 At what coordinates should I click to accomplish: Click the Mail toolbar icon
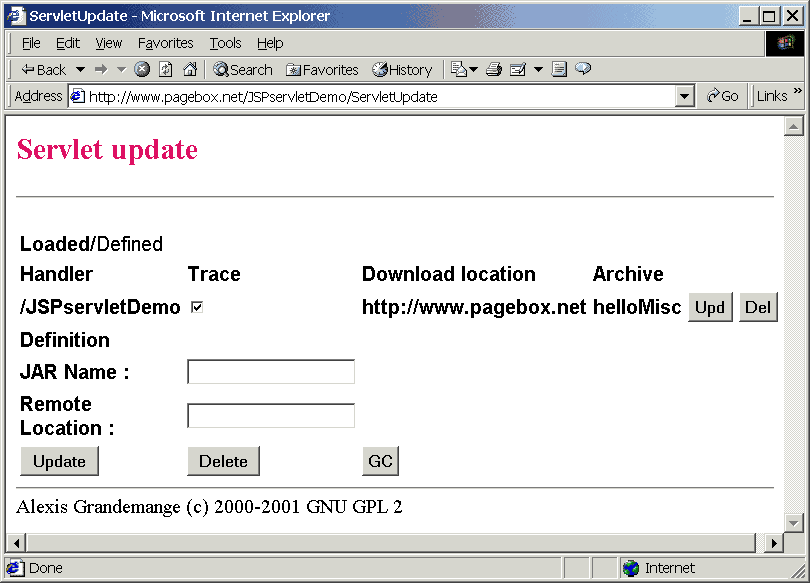[x=459, y=69]
